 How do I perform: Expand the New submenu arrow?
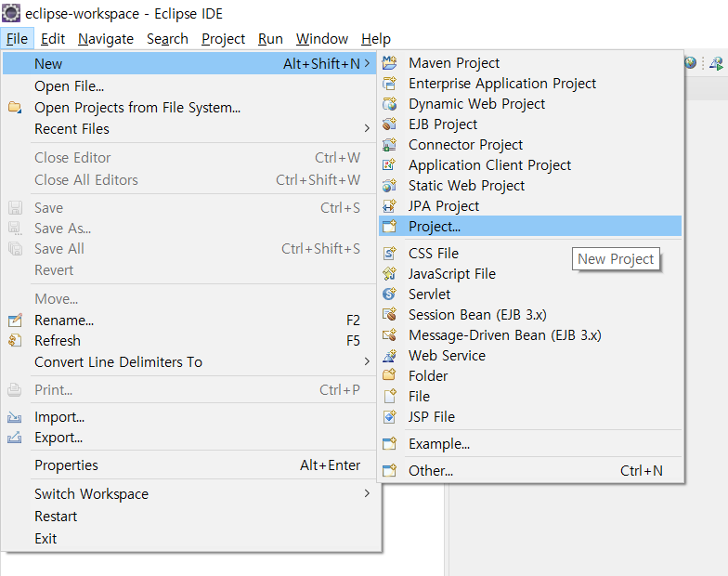point(368,63)
